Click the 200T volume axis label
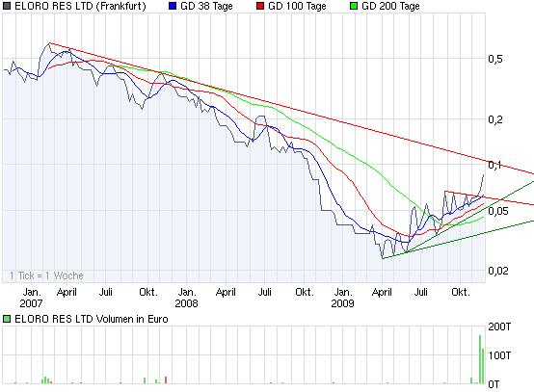Image resolution: width=534 pixels, height=392 pixels. (x=499, y=327)
